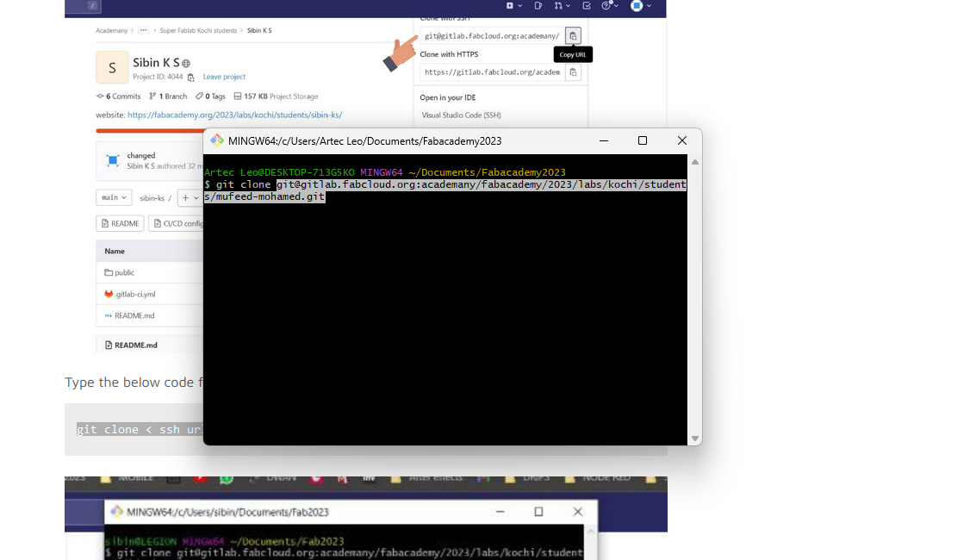Click Git Bash icon in Artec Leo window title
This screenshot has height=560, width=976.
[216, 140]
